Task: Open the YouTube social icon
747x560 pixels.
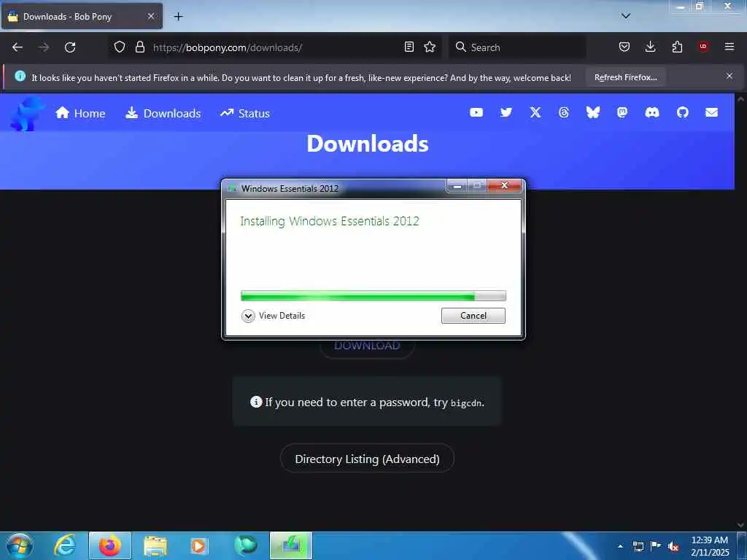Action: 476,112
